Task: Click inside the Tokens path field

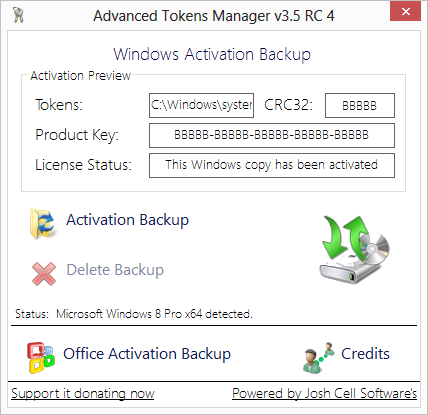Action: coord(201,105)
